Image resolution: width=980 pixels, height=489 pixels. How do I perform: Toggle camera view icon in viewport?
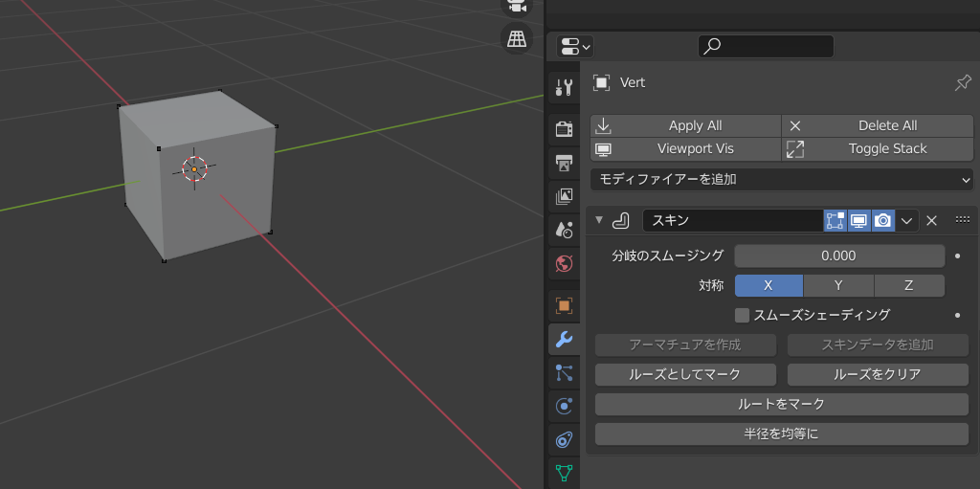[516, 7]
